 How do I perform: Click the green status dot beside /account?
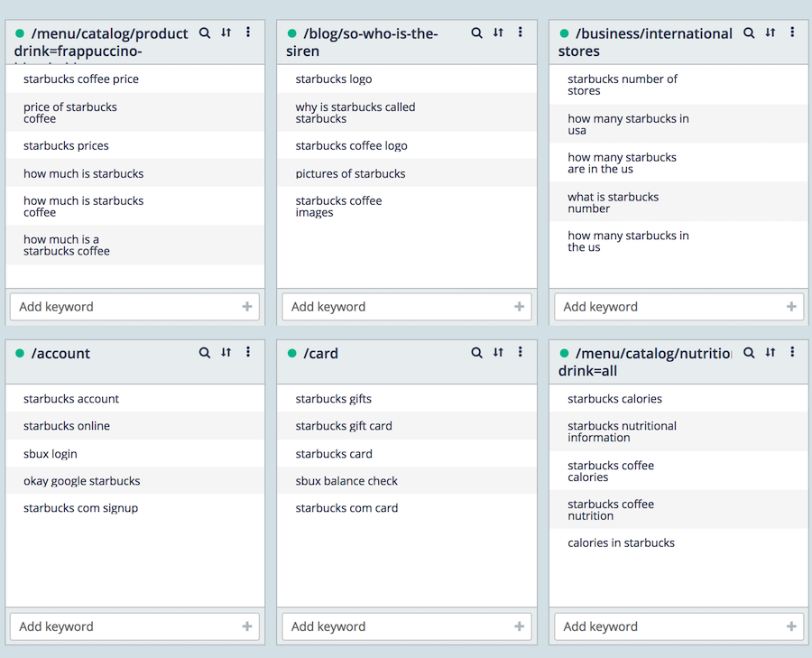point(20,354)
